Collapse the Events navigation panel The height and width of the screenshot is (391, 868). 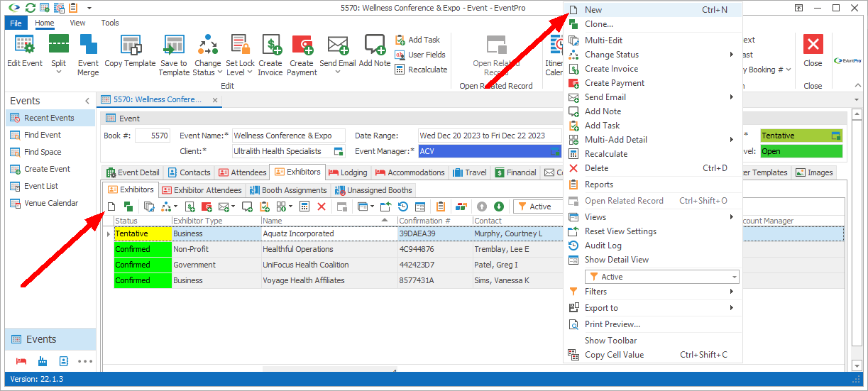[x=87, y=101]
